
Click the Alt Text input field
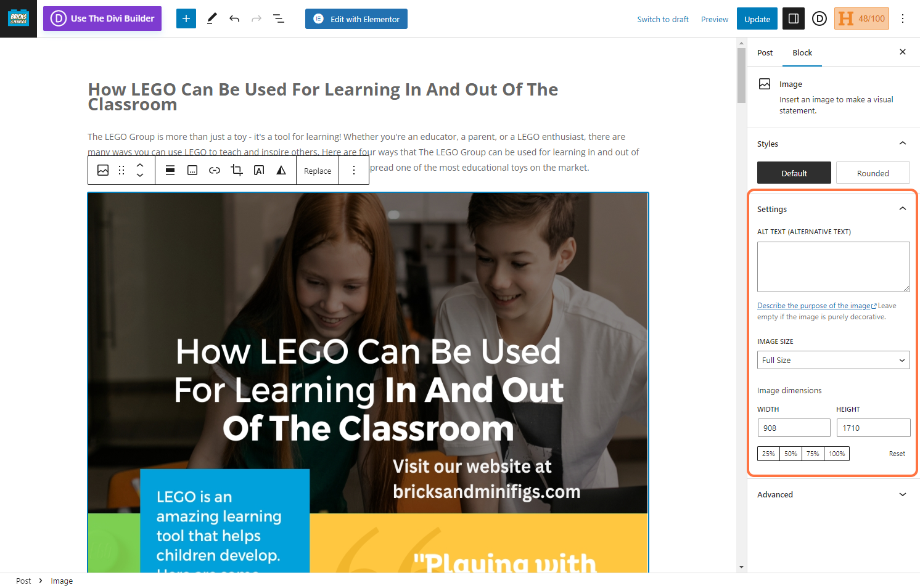coord(833,267)
